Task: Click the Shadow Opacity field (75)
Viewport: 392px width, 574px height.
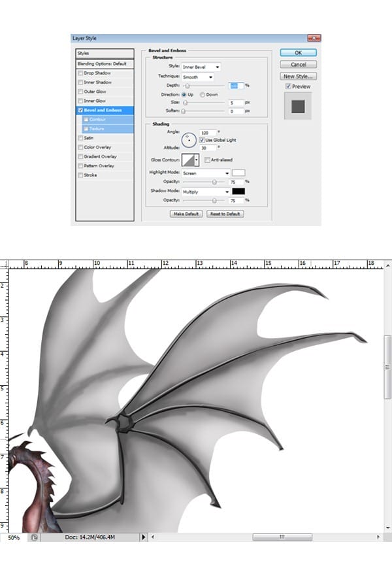Action: pos(237,201)
